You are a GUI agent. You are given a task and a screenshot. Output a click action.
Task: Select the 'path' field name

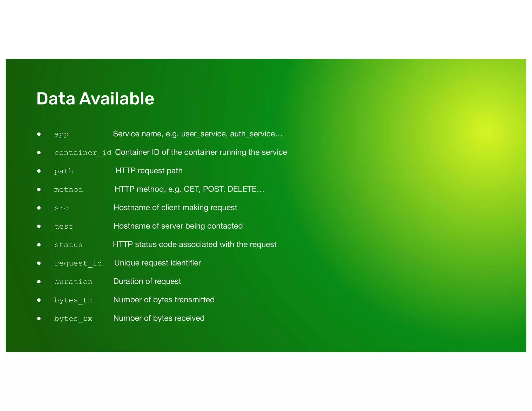[64, 171]
